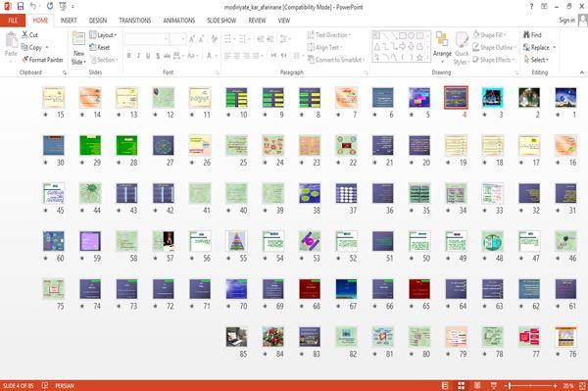This screenshot has height=391, width=588.
Task: Click the PERSIAN language indicator
Action: click(65, 385)
